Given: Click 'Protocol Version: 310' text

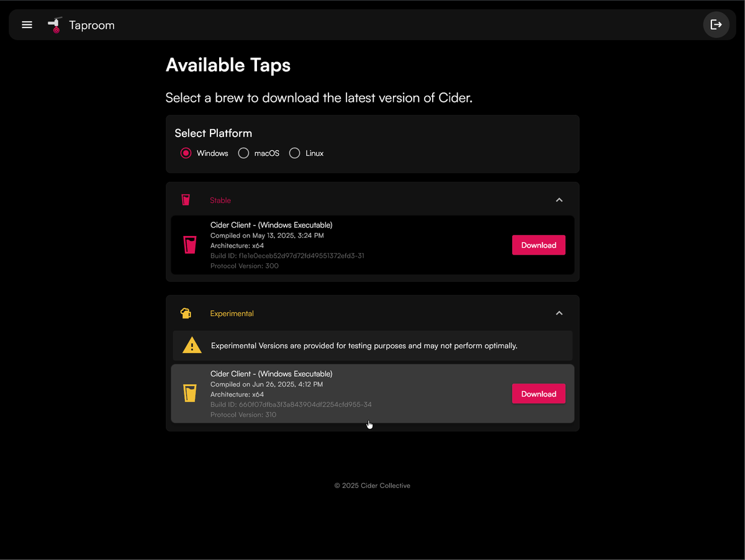Looking at the screenshot, I should click(243, 415).
